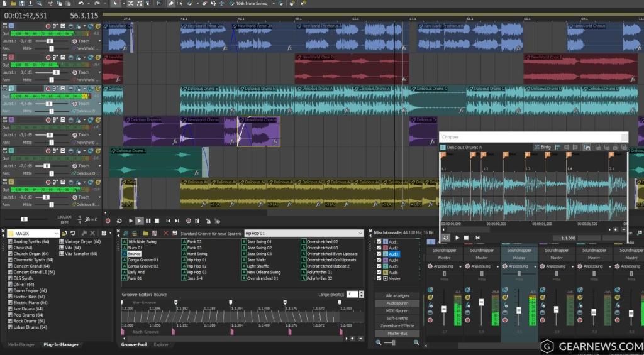
Task: Toggle the Master checkbox in the mixer track list
Action: click(379, 278)
